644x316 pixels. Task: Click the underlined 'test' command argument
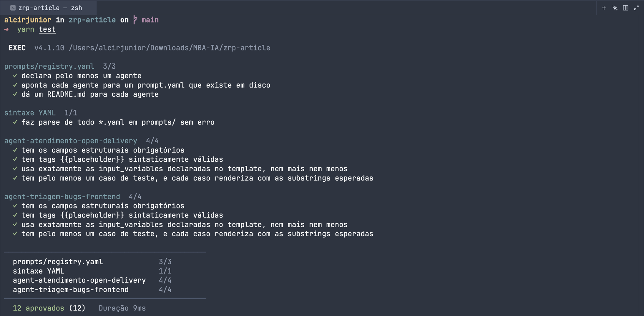click(x=47, y=29)
